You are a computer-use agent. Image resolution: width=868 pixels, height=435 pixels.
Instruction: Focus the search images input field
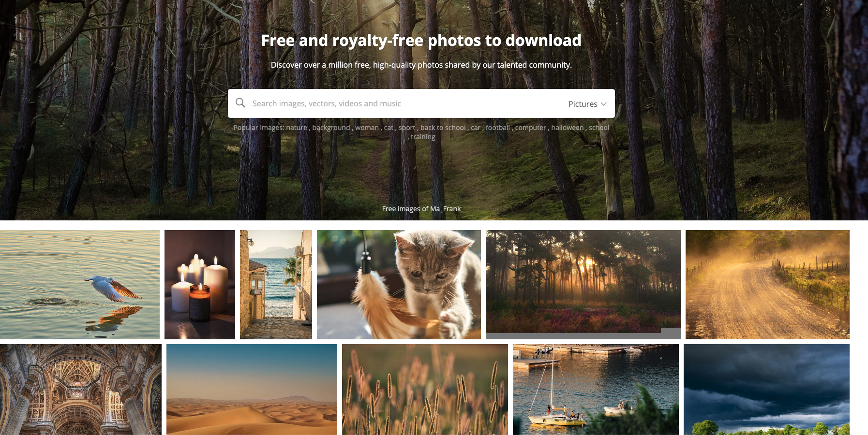click(x=406, y=103)
